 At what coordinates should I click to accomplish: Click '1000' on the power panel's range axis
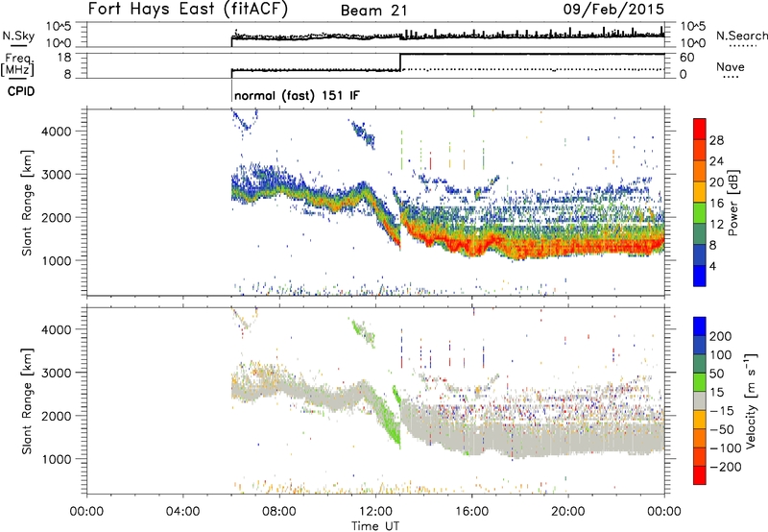[56, 260]
